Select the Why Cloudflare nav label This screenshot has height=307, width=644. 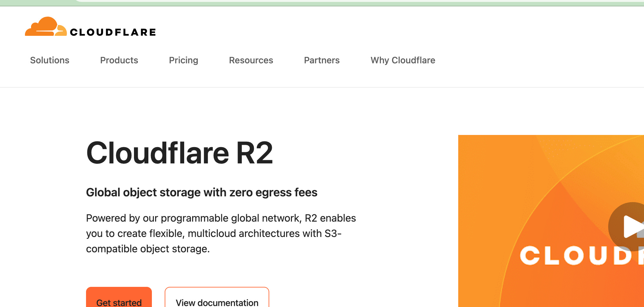(403, 60)
